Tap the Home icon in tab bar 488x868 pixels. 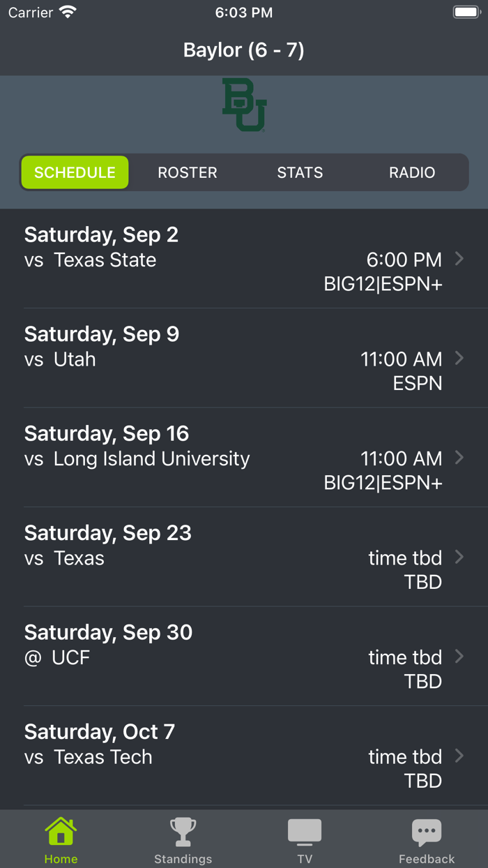pos(61,830)
